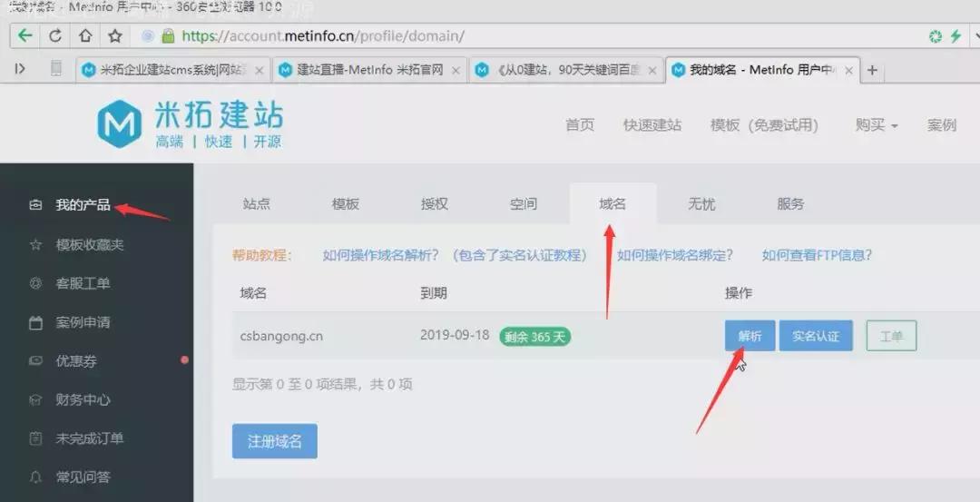This screenshot has width=980, height=502.
Task: Click the green circular extension icon in address bar
Action: tap(935, 36)
